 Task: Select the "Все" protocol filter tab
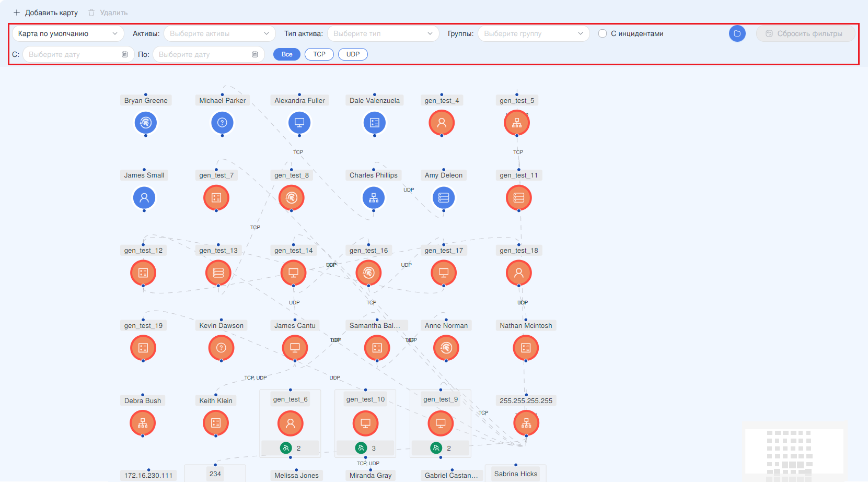pyautogui.click(x=287, y=54)
